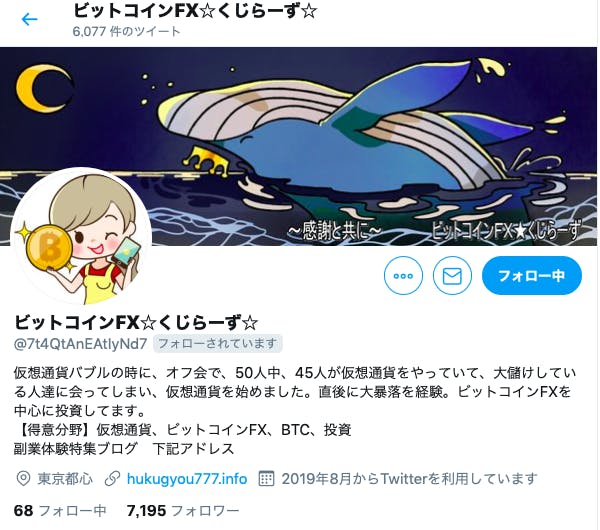Click the profile display name below avatar
Viewport: 600px width, 530px height.
[136, 323]
